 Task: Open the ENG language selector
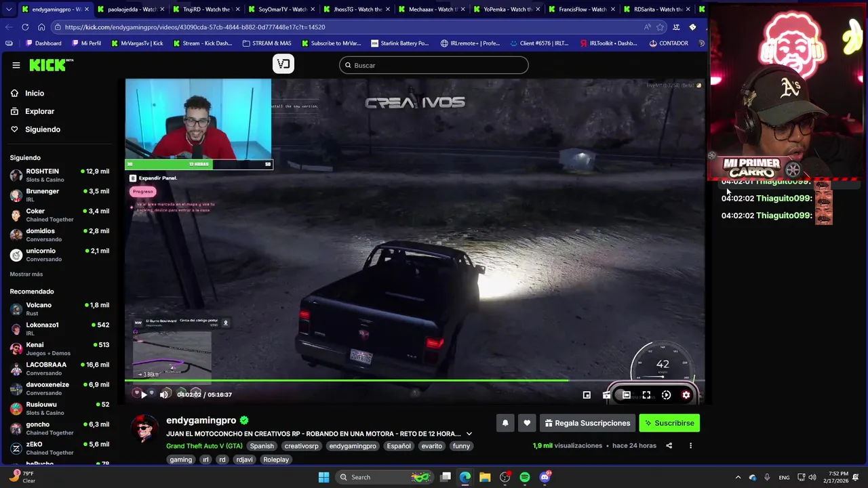coord(784,477)
